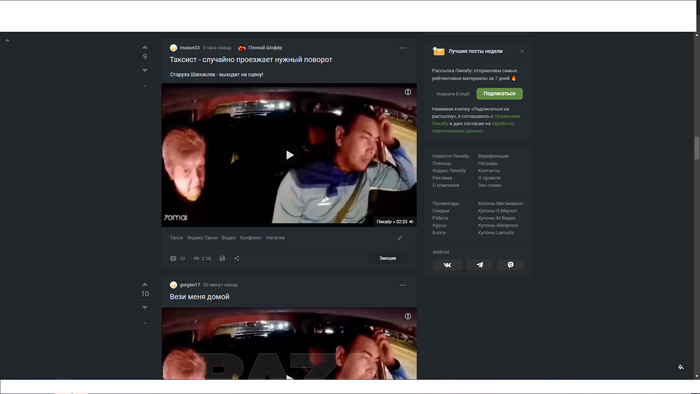Open the Кодекс Пикабу link
Viewport: 700px width, 394px height.
click(x=449, y=170)
